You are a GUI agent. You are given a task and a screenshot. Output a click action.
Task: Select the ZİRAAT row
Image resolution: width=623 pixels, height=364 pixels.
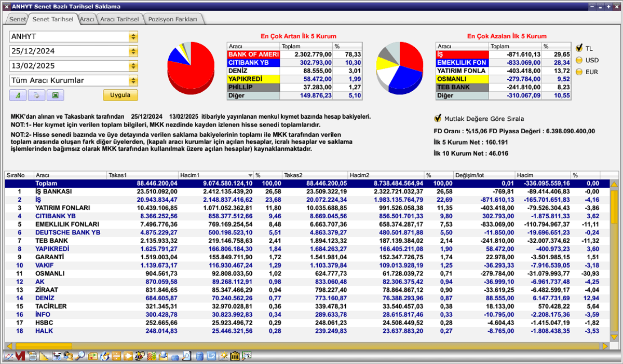click(307, 290)
